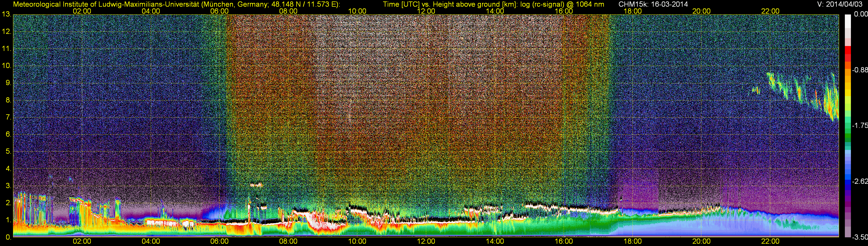
Task: Click the 7. km height axis label
Action: (8, 117)
